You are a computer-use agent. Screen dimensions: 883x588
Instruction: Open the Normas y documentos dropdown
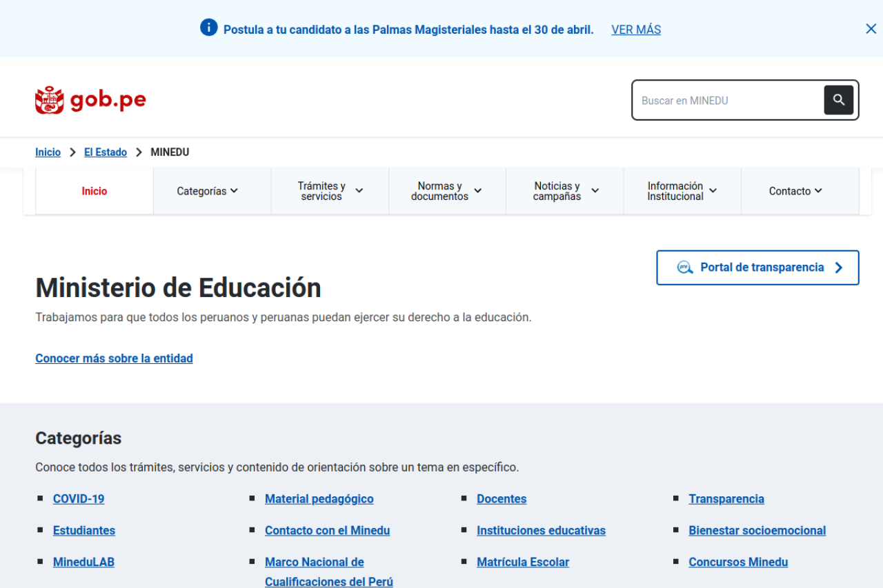[x=447, y=191]
